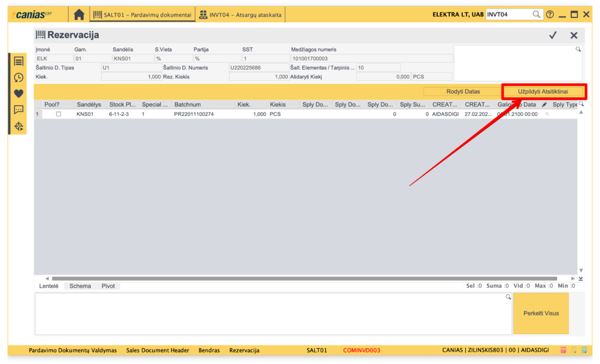Switch to INVT04 Atsargų ataskaita tab
600x364 pixels.
pos(240,15)
